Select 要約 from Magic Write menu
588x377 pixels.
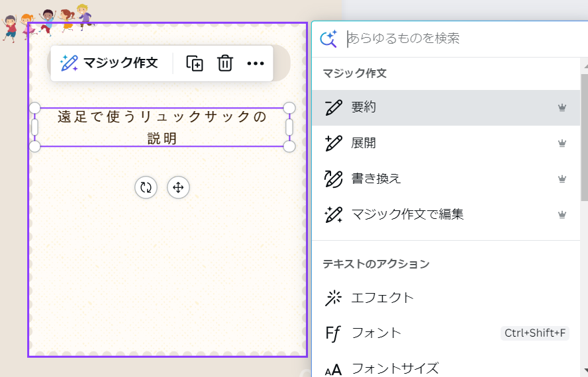(446, 108)
